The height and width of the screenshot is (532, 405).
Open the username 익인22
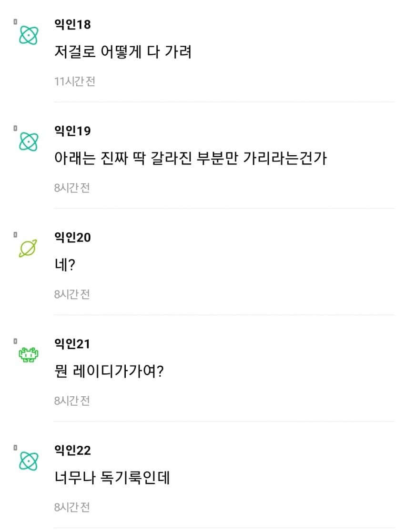(73, 450)
